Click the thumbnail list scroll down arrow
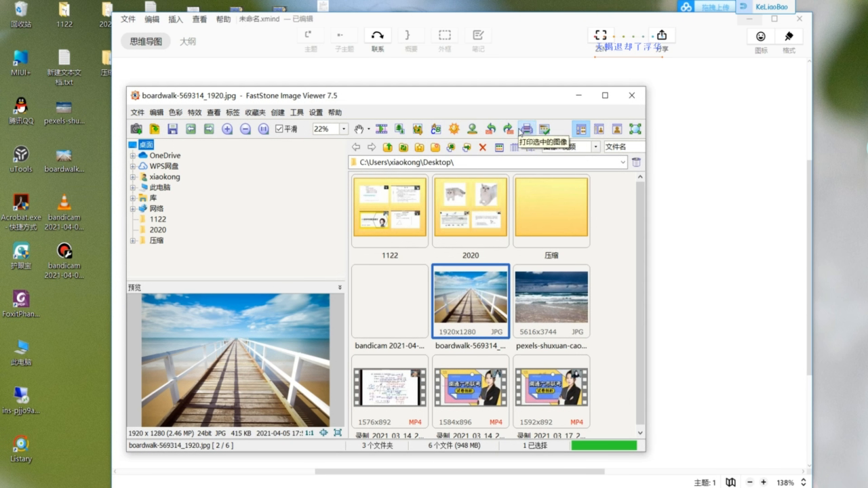The width and height of the screenshot is (868, 488). pos(641,432)
